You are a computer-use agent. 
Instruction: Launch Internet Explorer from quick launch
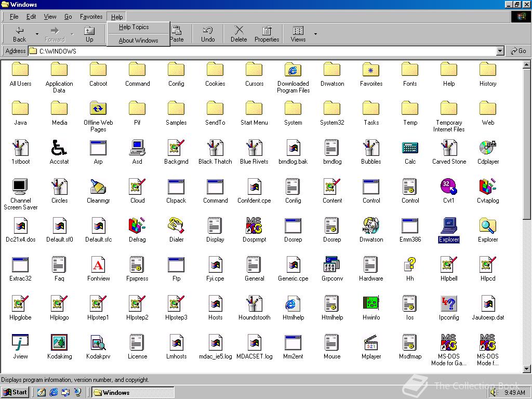point(54,393)
